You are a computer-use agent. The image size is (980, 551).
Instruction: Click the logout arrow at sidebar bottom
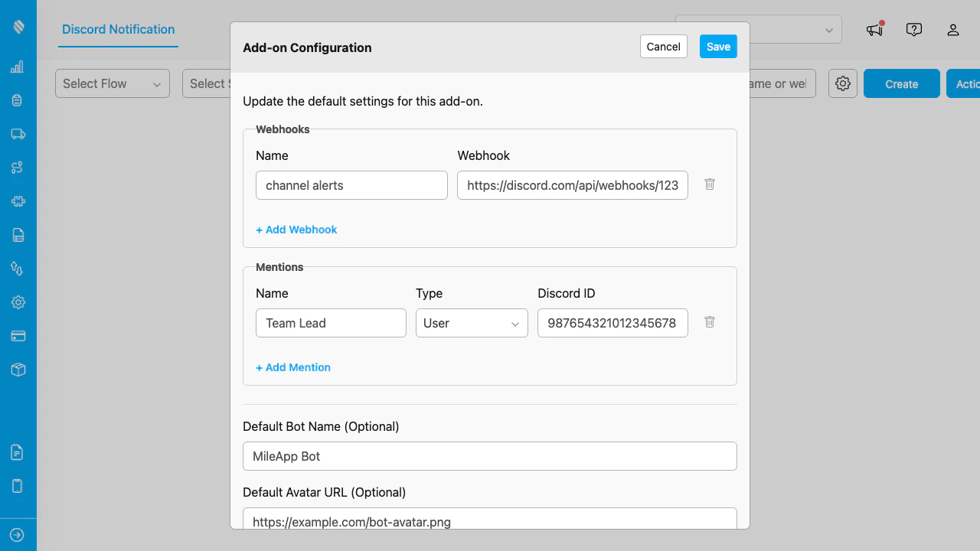[17, 534]
